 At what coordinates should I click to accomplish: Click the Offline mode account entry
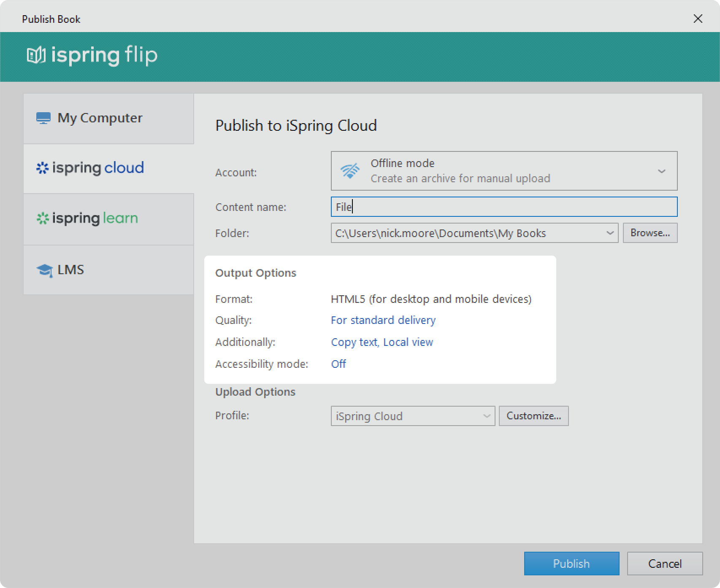click(x=504, y=171)
